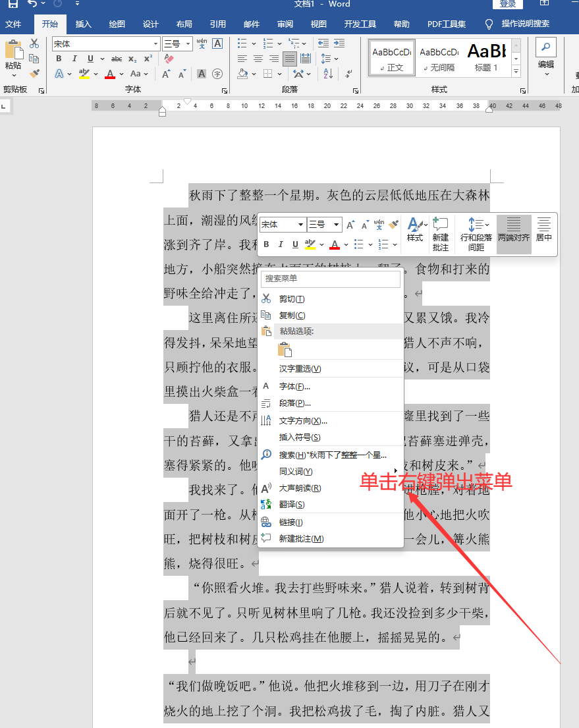Click the Phonetic Guide (拼音指南) icon

[202, 44]
